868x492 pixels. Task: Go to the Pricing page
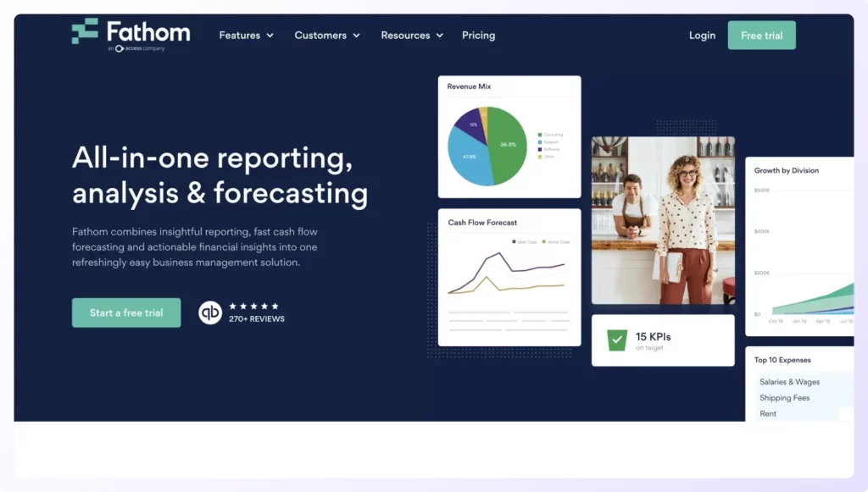pos(478,36)
